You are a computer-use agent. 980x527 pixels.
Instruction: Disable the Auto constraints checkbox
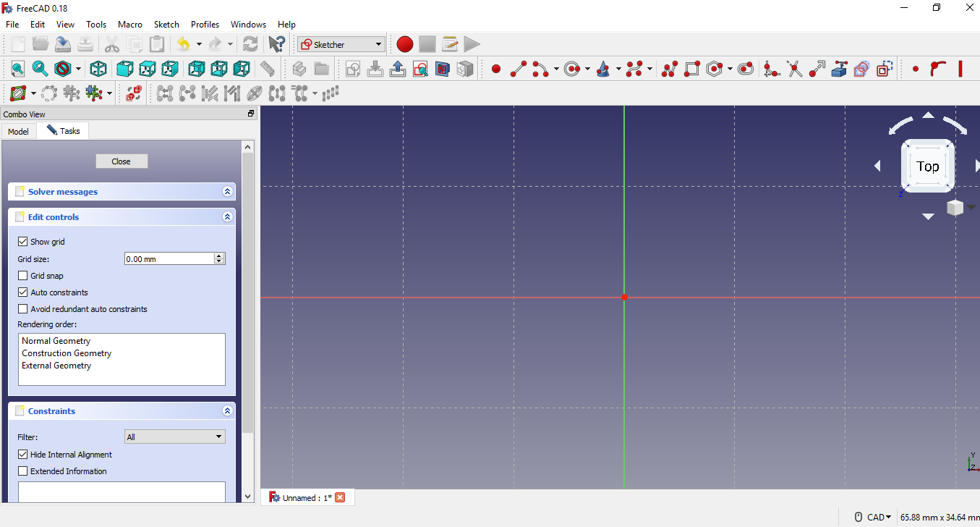23,292
